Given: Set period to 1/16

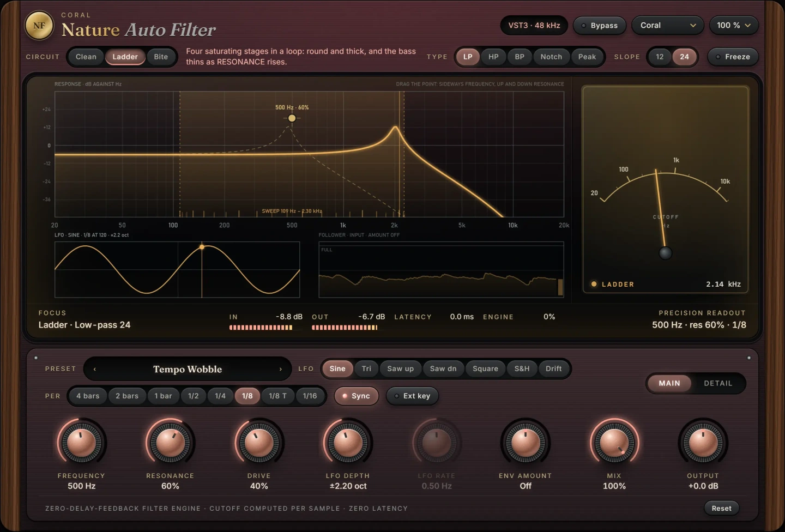Looking at the screenshot, I should [310, 396].
